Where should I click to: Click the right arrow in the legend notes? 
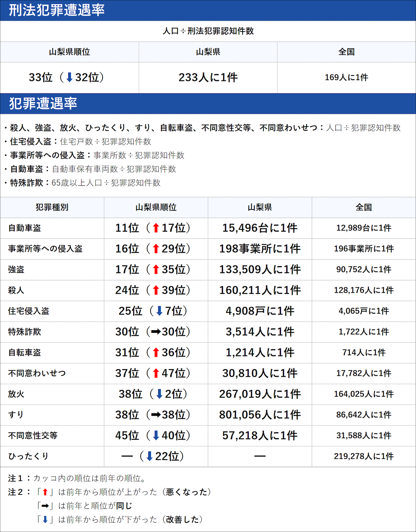coord(45,506)
